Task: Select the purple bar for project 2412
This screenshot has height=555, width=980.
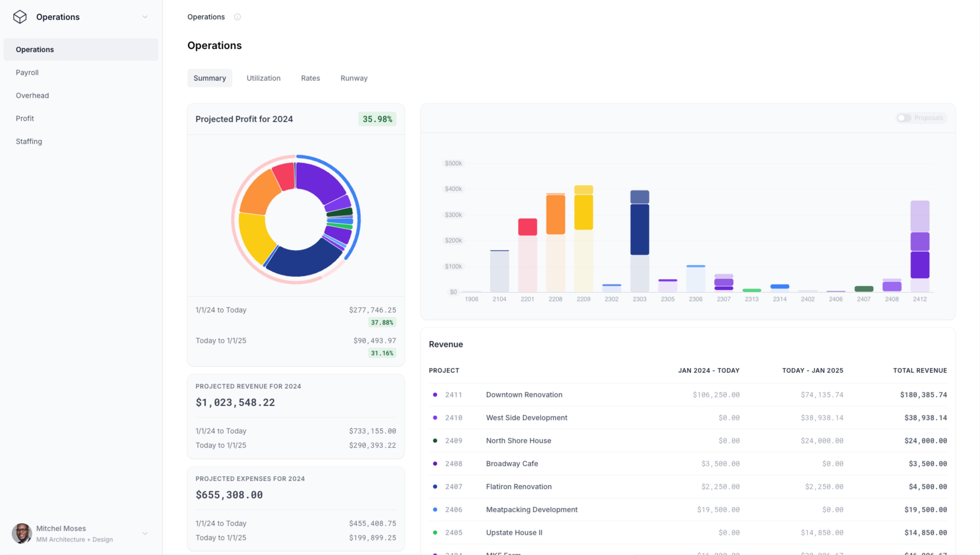Action: coord(920,265)
